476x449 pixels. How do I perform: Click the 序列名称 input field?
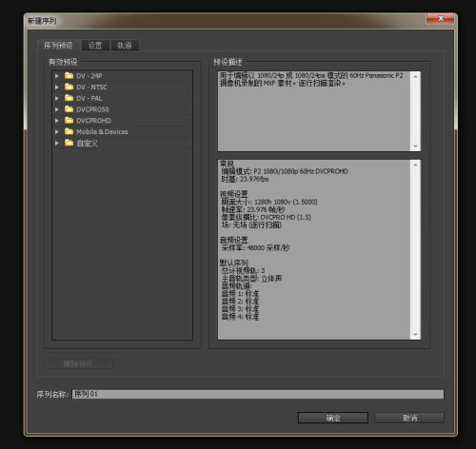click(x=258, y=394)
